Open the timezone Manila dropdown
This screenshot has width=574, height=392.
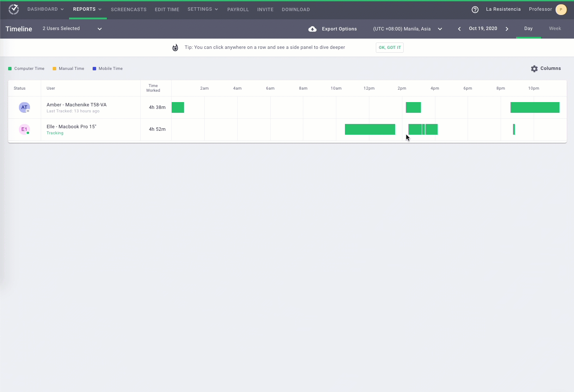pos(408,29)
